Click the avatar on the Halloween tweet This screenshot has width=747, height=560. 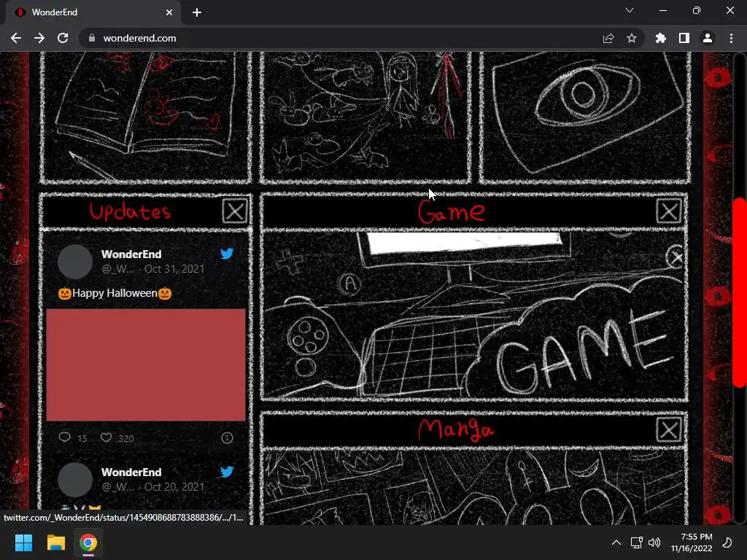pyautogui.click(x=75, y=262)
